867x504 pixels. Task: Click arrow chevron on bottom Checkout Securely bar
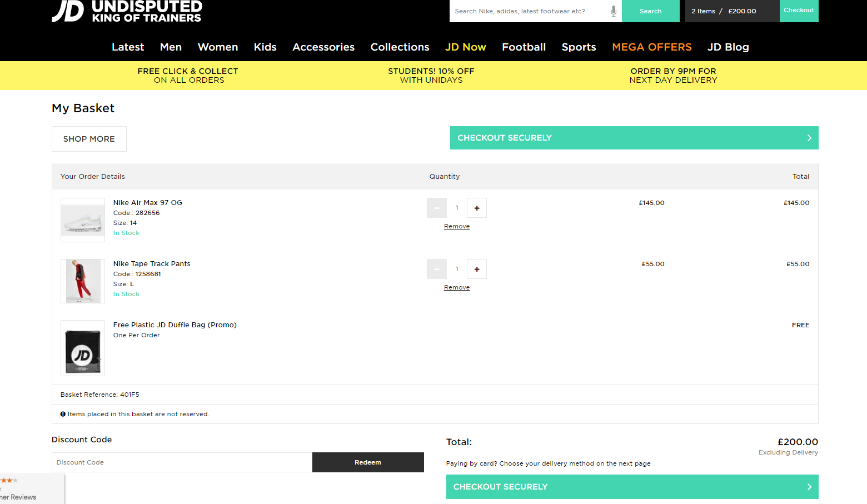pos(809,487)
